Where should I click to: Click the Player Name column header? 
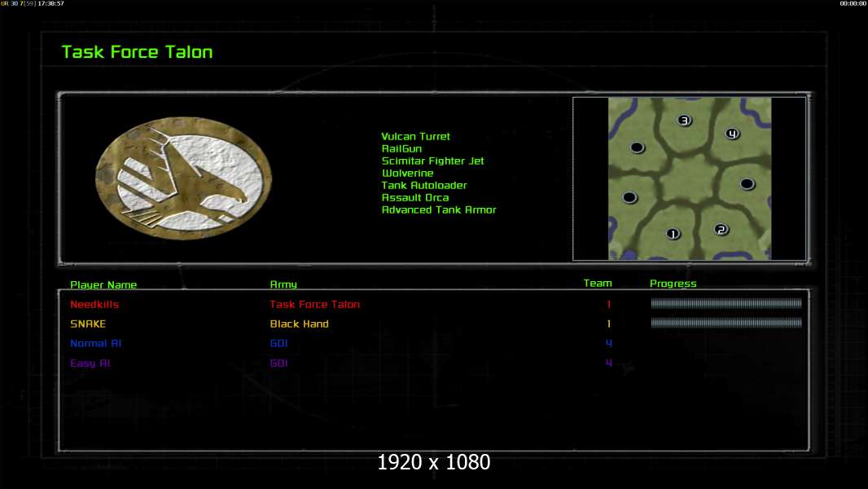pos(103,285)
